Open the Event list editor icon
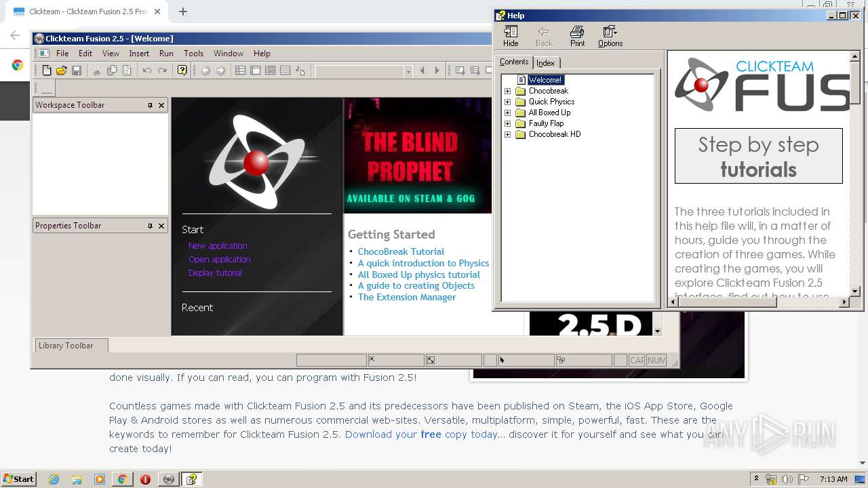868x488 pixels. (285, 70)
